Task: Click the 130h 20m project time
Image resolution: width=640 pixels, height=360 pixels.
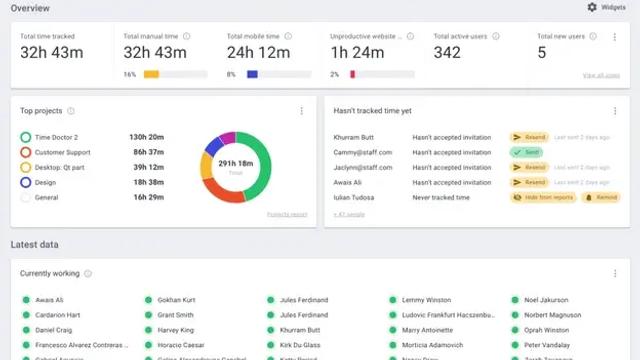Action: [x=147, y=137]
